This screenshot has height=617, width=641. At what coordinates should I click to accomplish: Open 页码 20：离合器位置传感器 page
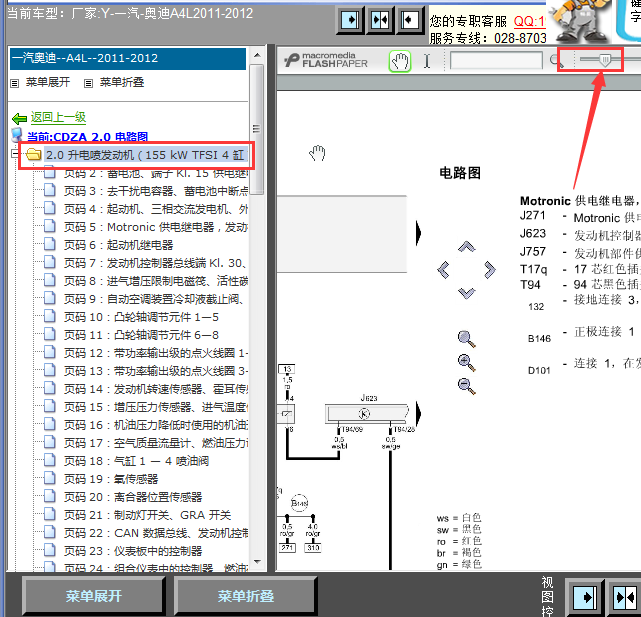(x=133, y=497)
